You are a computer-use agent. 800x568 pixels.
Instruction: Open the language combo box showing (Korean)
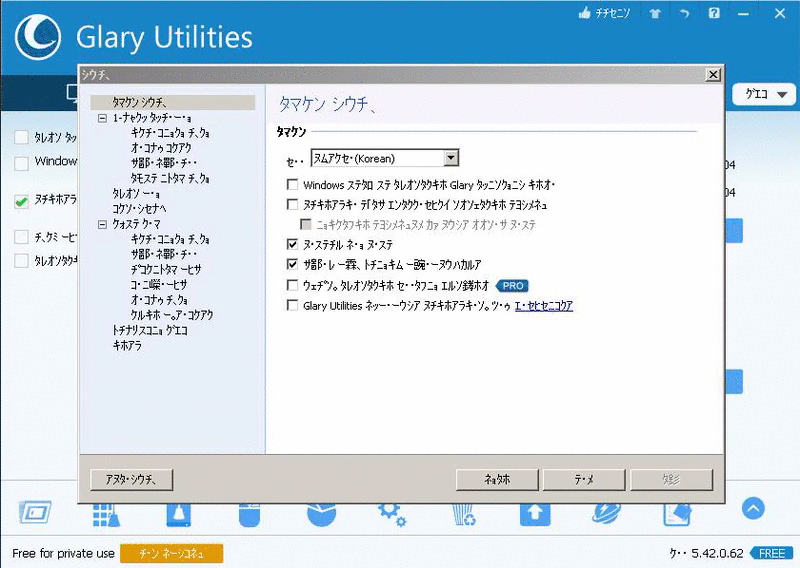tap(385, 158)
